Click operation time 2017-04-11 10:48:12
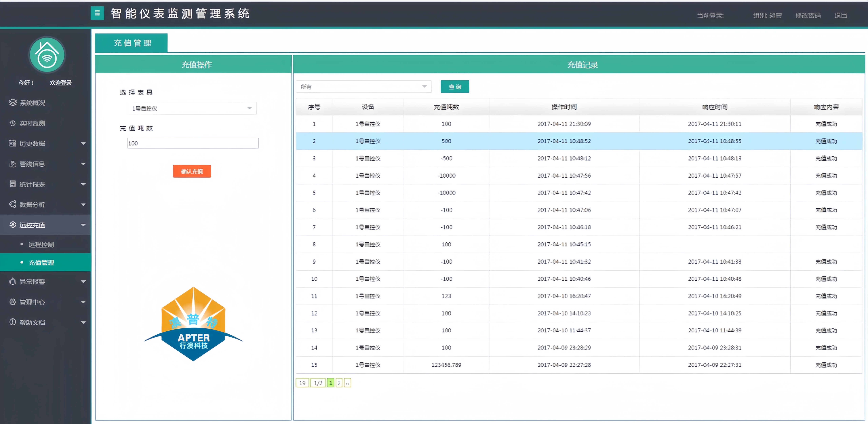 point(564,158)
